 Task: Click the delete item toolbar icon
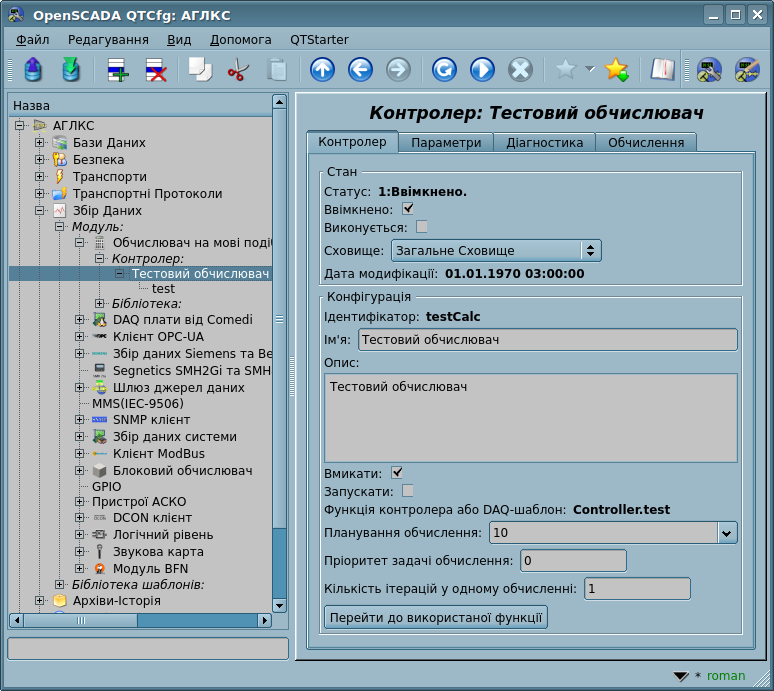coord(157,70)
